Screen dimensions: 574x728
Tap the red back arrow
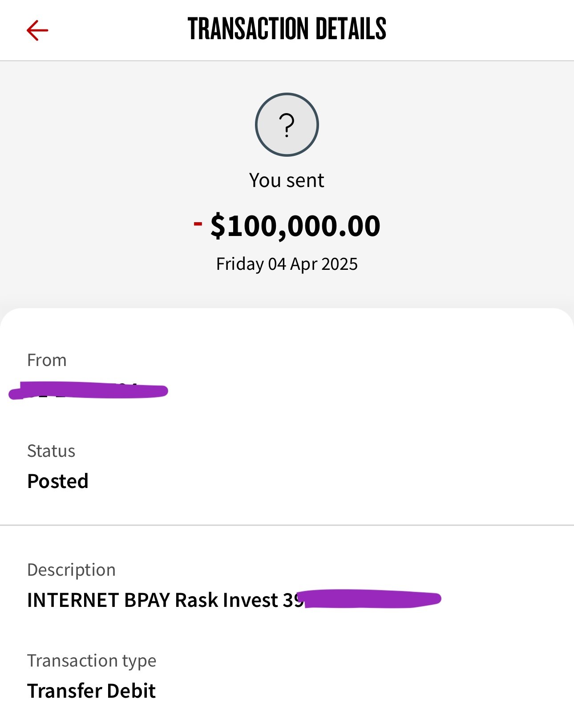(x=37, y=30)
